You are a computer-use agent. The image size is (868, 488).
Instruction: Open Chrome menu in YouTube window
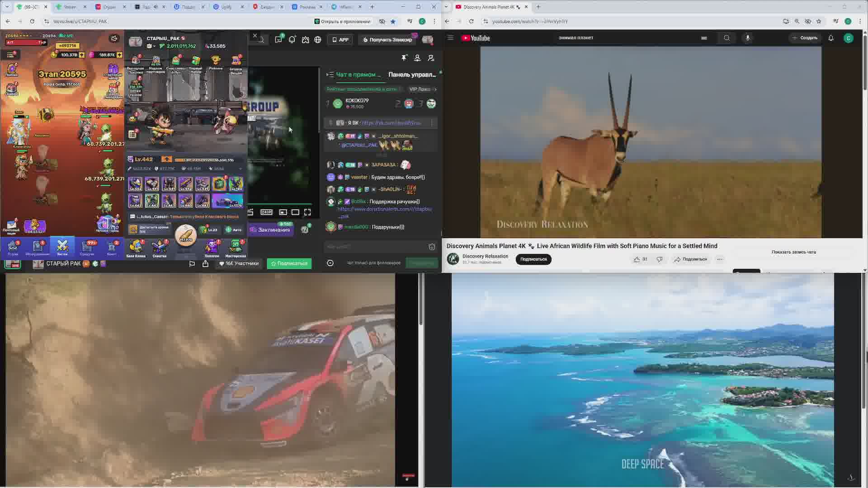[x=860, y=21]
